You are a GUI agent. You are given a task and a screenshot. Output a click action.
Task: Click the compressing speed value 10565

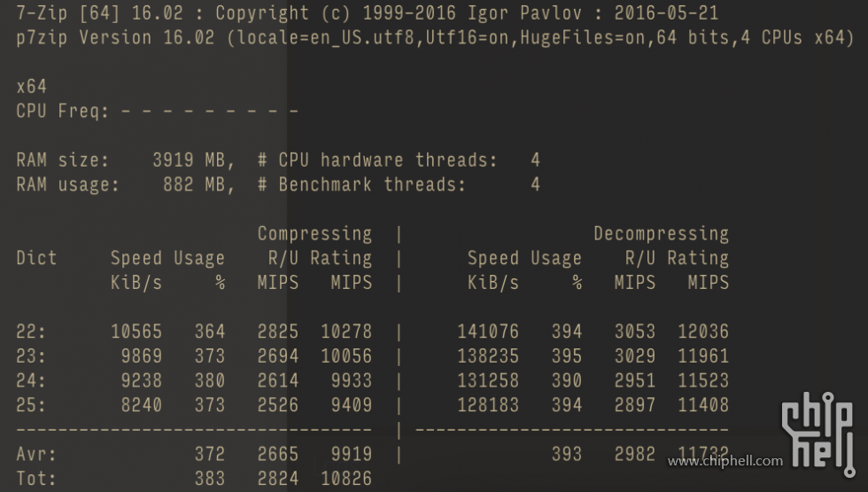coord(136,332)
